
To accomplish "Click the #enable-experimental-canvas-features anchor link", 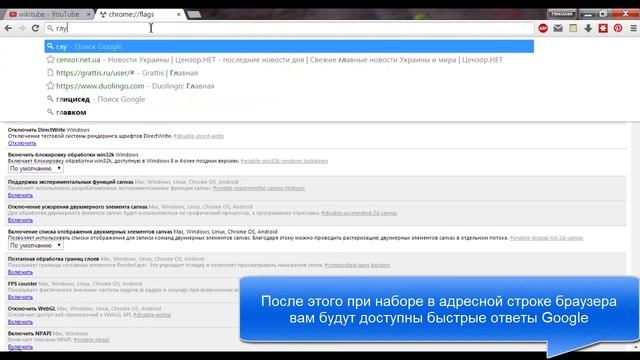I will click(x=259, y=188).
